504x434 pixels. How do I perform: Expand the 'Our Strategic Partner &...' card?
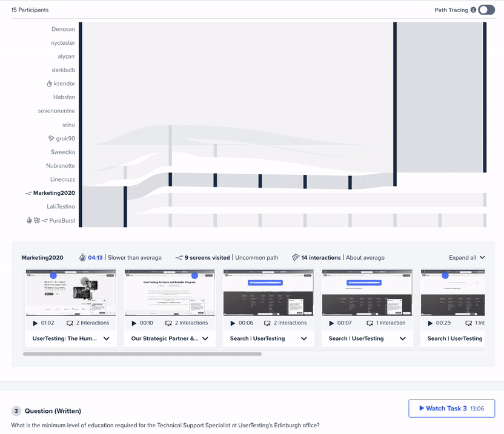[x=205, y=339]
